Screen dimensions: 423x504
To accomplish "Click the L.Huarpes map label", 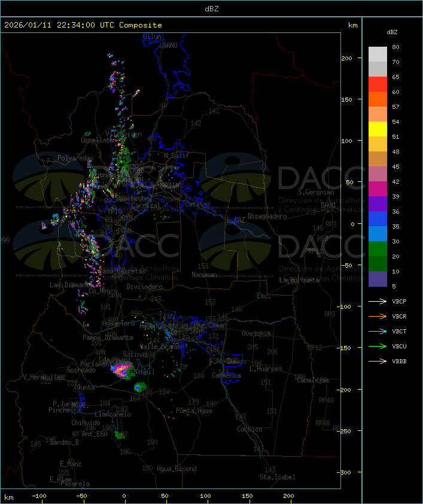I will [x=266, y=369].
